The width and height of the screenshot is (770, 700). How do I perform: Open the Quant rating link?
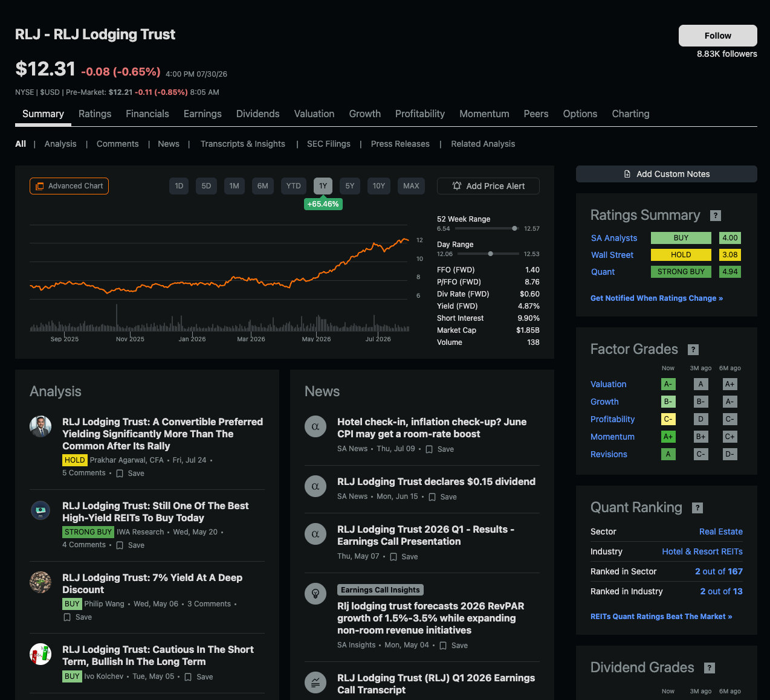tap(603, 272)
